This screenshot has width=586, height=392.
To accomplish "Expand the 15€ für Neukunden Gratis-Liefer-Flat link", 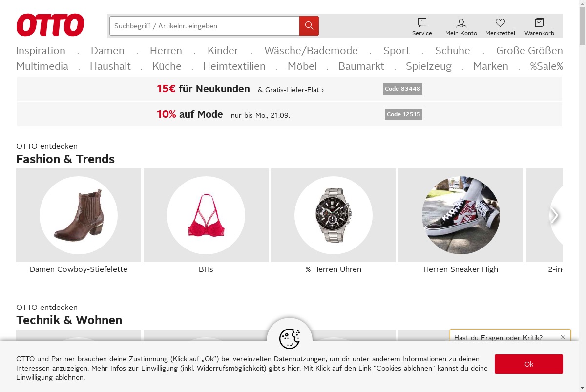I will 291,90.
